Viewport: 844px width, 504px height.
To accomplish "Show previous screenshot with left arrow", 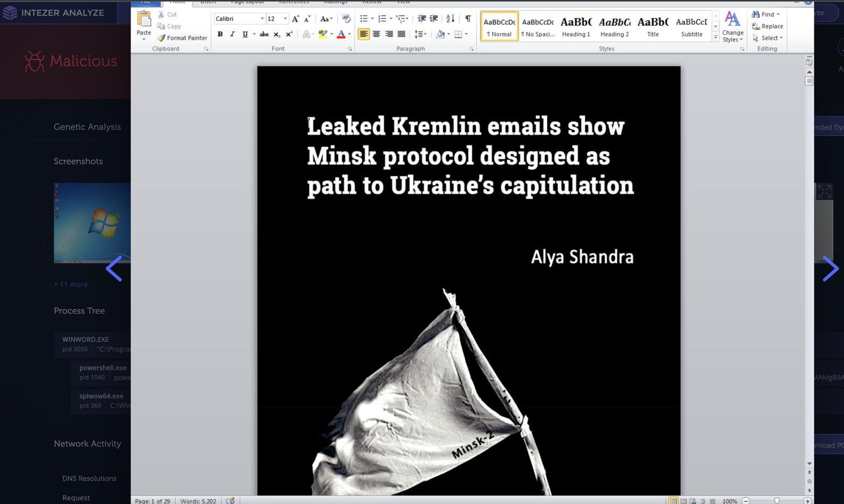I will pos(114,268).
